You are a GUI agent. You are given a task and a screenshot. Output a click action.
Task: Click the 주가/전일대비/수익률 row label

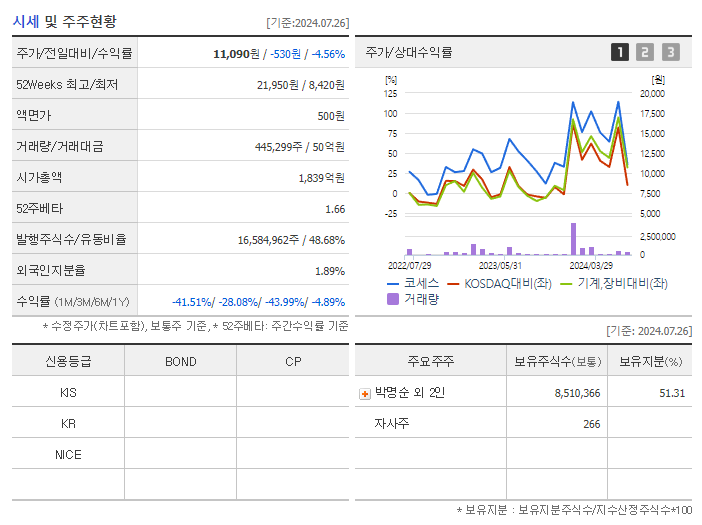74,54
